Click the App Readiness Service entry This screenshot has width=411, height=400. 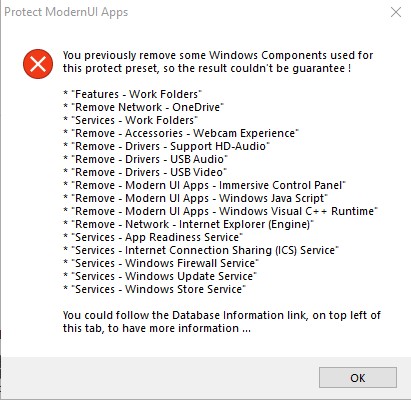(153, 237)
